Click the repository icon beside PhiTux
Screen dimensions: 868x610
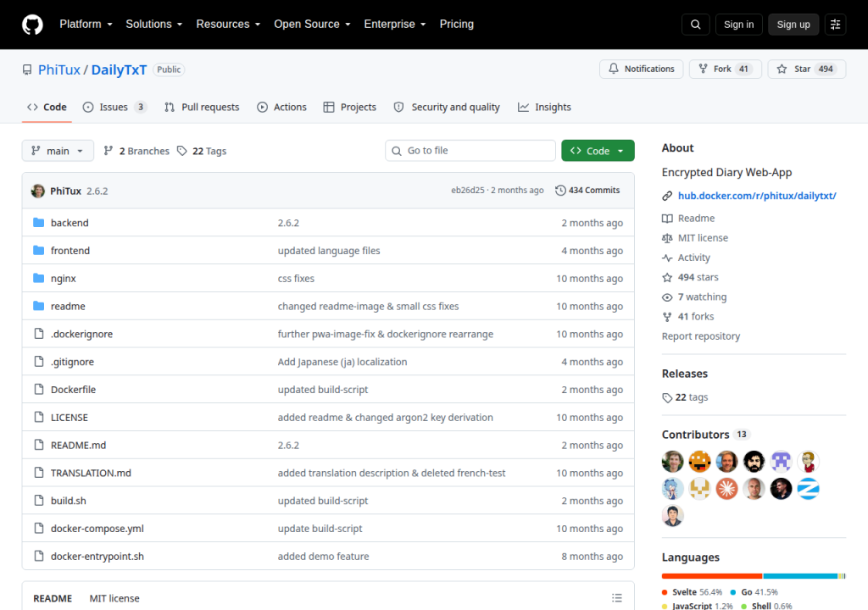pos(27,69)
